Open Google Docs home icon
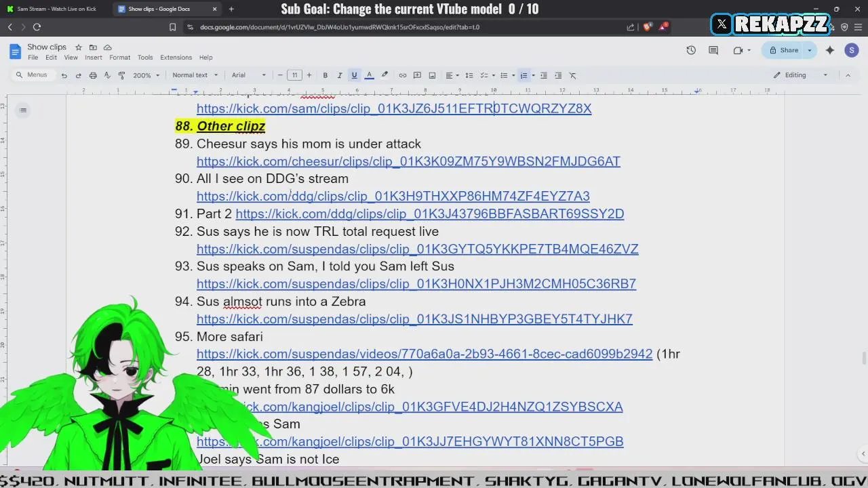Screen dimensions: 868x488 pyautogui.click(x=15, y=52)
